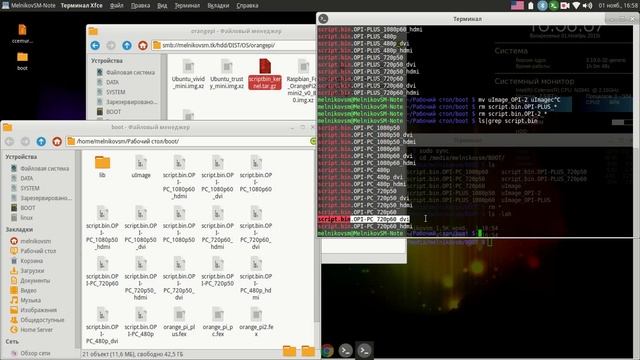Select the boot folder on desktop
This screenshot has width=640, height=360.
pos(22,60)
